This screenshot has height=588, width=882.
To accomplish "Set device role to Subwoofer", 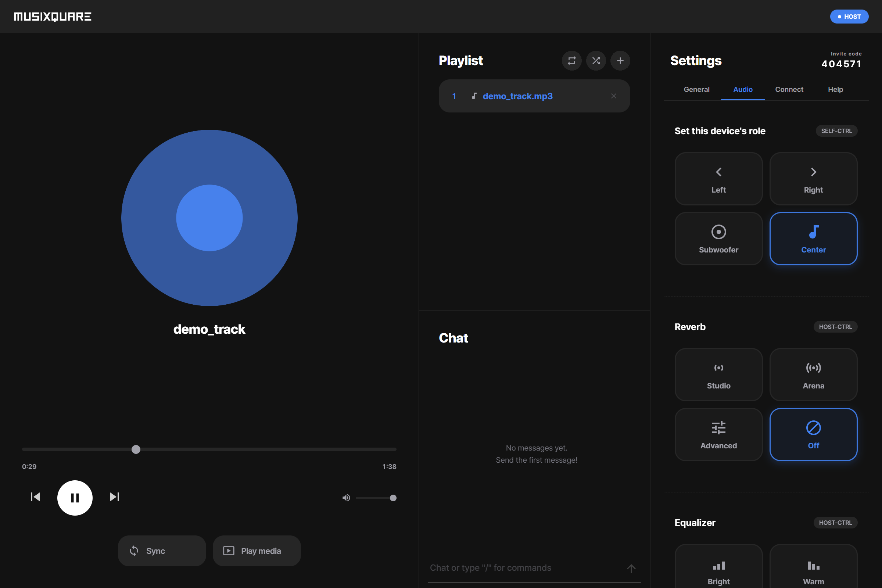I will 718,239.
